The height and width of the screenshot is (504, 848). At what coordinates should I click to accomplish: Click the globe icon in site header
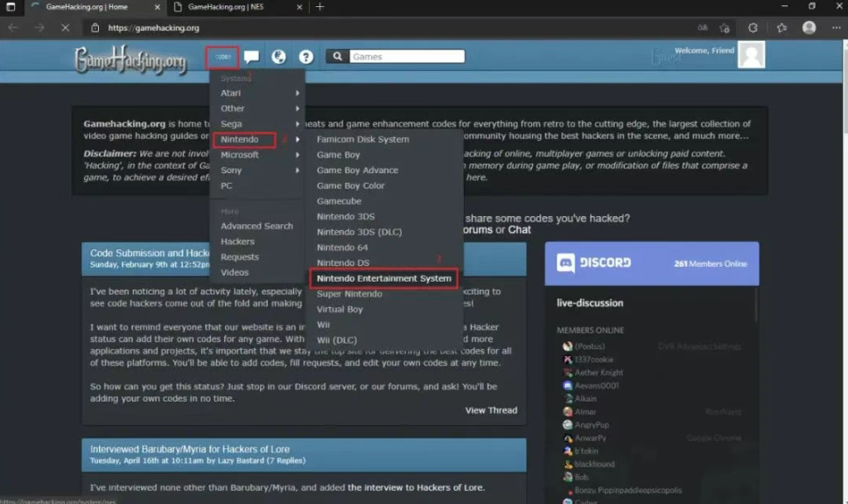[278, 57]
